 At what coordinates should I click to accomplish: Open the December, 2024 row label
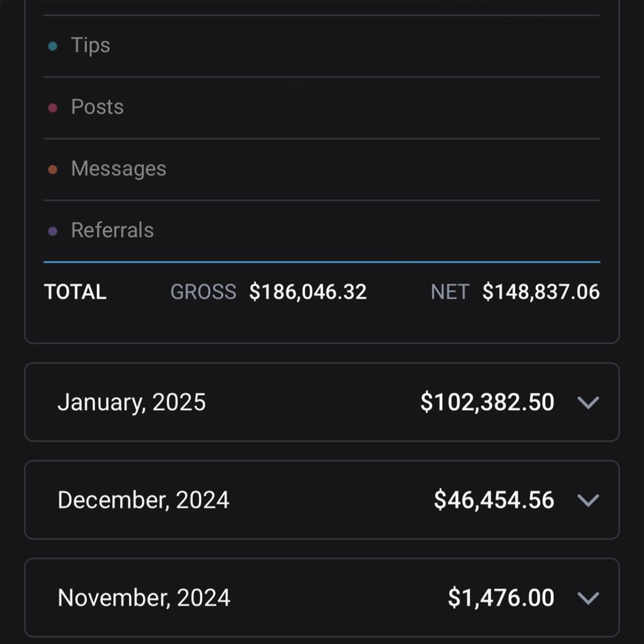pos(143,500)
